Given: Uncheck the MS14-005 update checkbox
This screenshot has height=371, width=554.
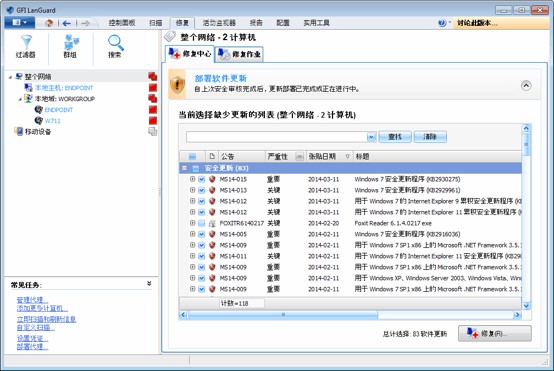Looking at the screenshot, I should pyautogui.click(x=201, y=234).
